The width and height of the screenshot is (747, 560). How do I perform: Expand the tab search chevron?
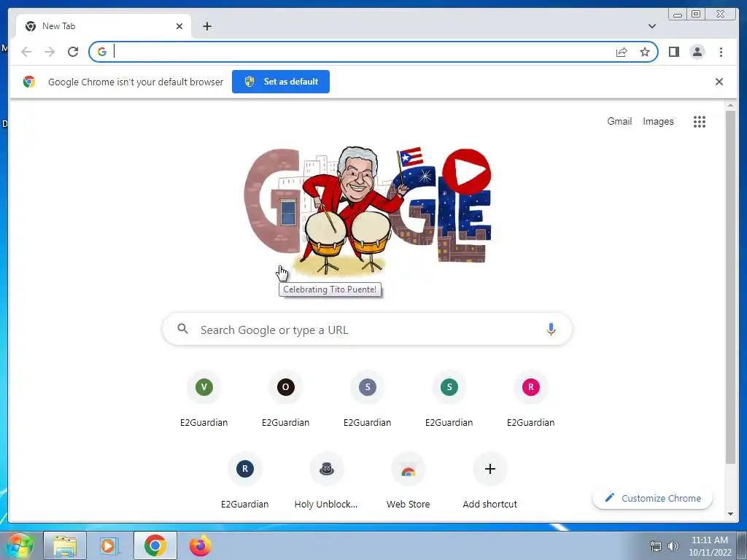tap(651, 26)
